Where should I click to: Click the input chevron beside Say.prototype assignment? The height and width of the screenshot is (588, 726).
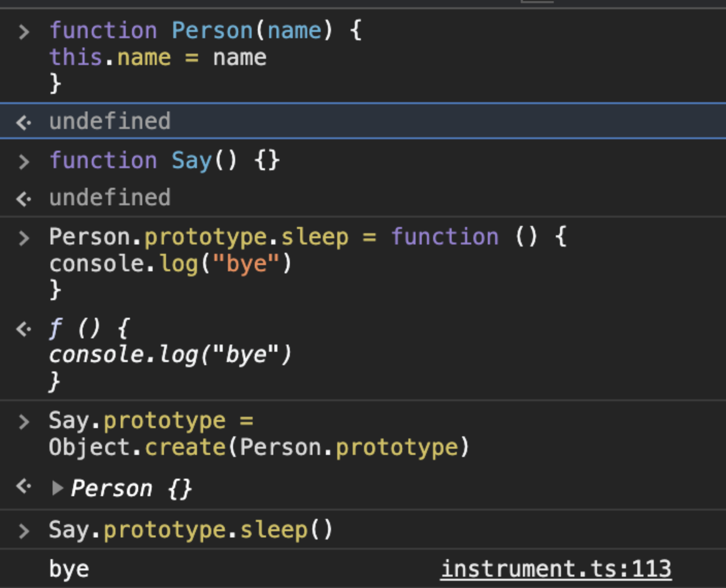24,422
